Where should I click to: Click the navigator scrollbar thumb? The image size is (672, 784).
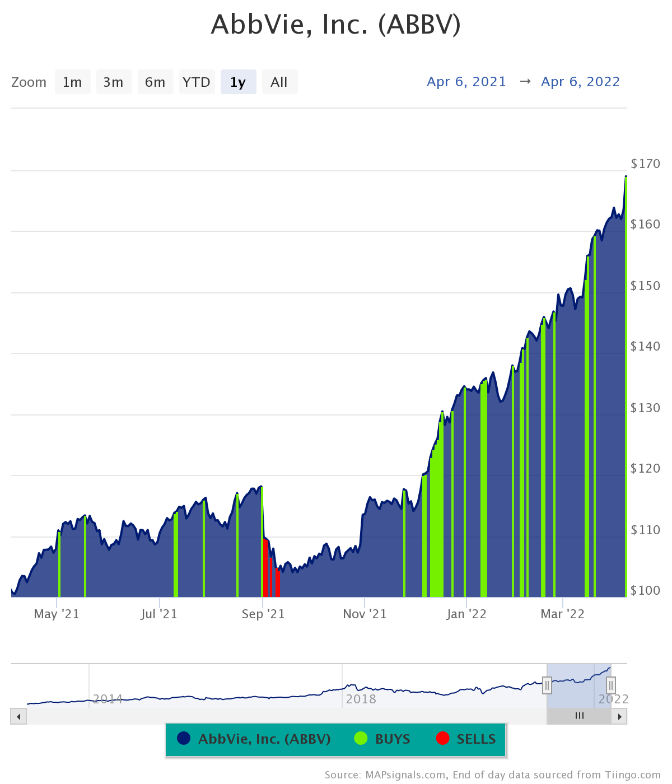click(x=580, y=716)
